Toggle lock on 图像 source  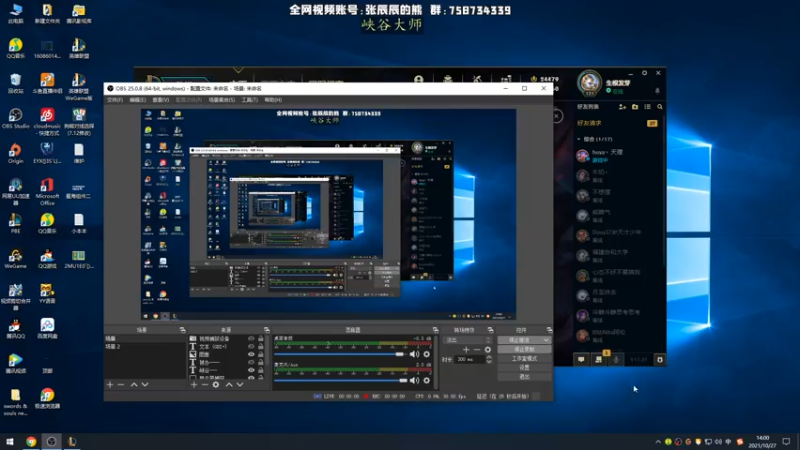[x=261, y=354]
